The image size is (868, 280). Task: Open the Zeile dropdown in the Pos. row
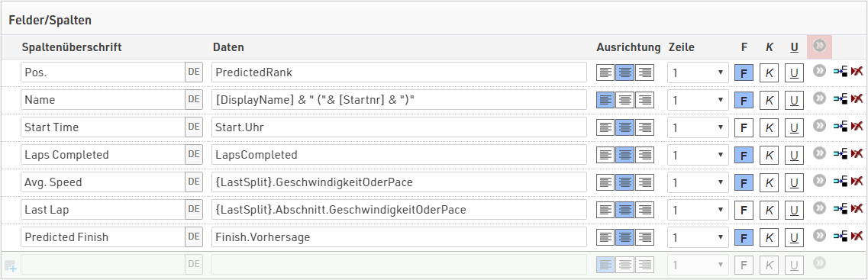click(x=698, y=72)
